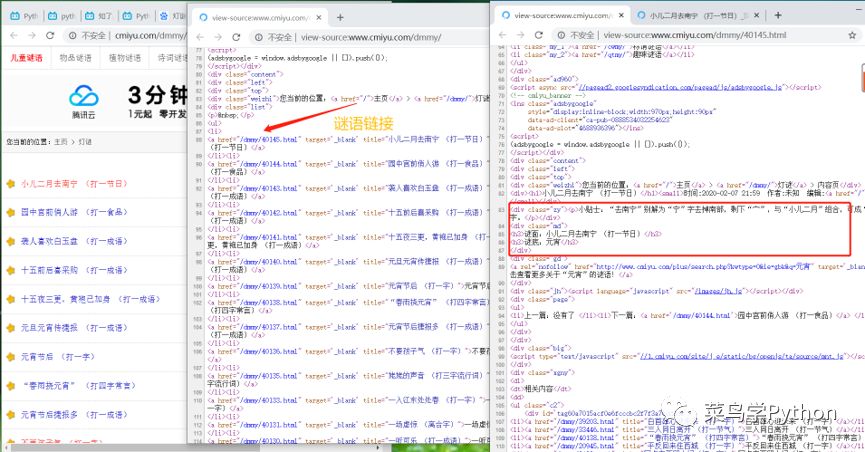Click source link /dmmy/40141.html in middle window
The height and width of the screenshot is (452, 865).
coord(269,237)
